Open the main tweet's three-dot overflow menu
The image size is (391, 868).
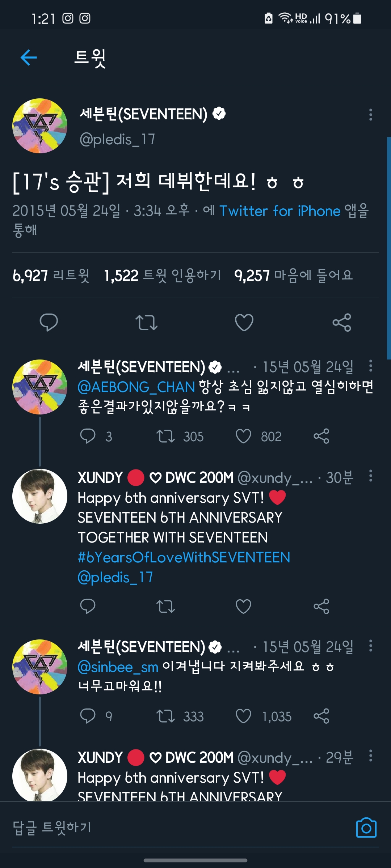tap(370, 115)
